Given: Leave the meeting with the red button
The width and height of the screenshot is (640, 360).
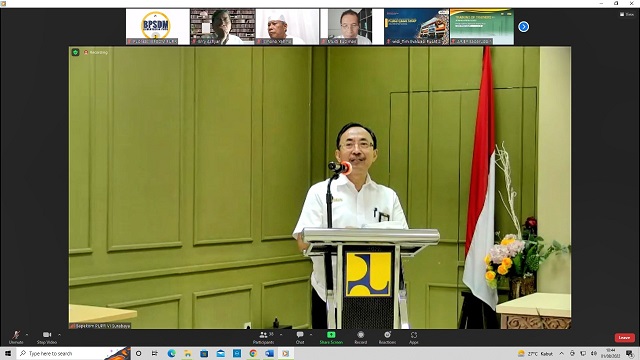Looking at the screenshot, I should click(624, 338).
